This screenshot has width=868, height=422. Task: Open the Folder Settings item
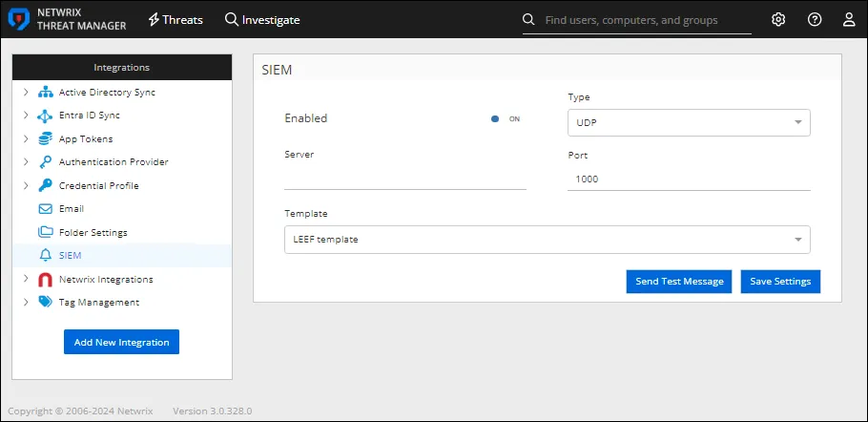click(x=93, y=232)
